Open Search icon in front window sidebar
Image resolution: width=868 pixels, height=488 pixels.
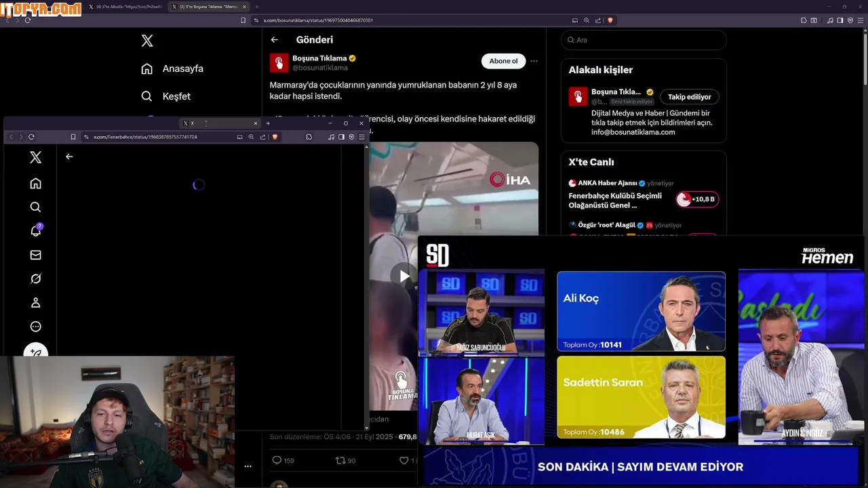tap(36, 207)
